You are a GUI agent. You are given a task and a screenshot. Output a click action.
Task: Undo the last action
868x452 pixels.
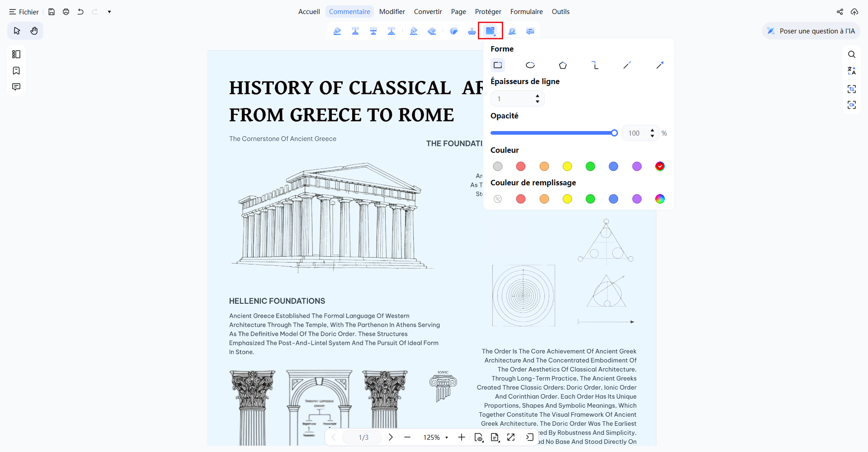coord(80,12)
